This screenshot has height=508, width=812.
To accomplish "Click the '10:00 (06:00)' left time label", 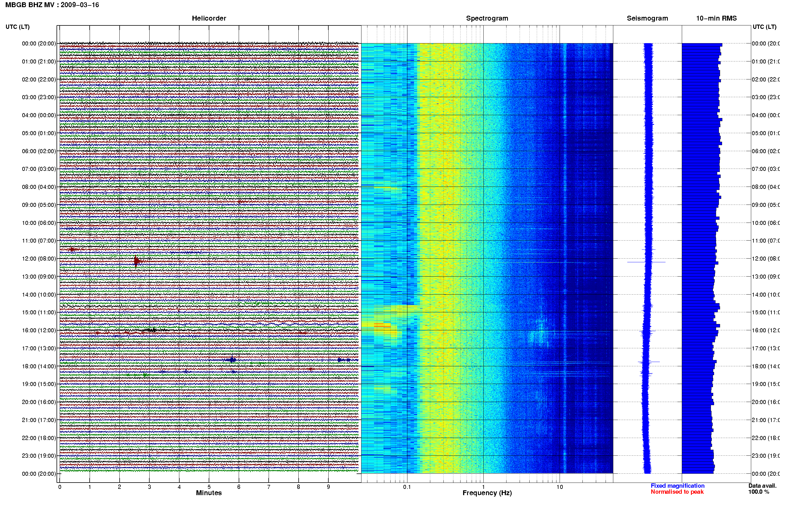I will tap(39, 223).
